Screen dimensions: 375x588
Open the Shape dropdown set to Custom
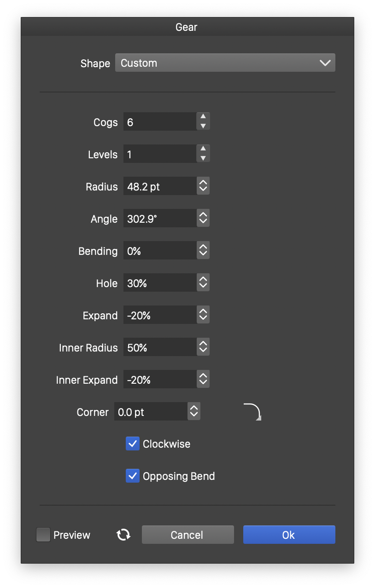[225, 63]
